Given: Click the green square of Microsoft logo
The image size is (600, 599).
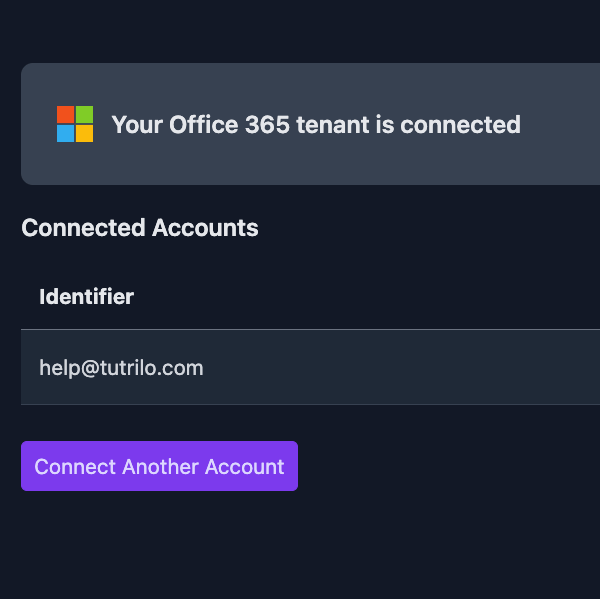Looking at the screenshot, I should (85, 114).
